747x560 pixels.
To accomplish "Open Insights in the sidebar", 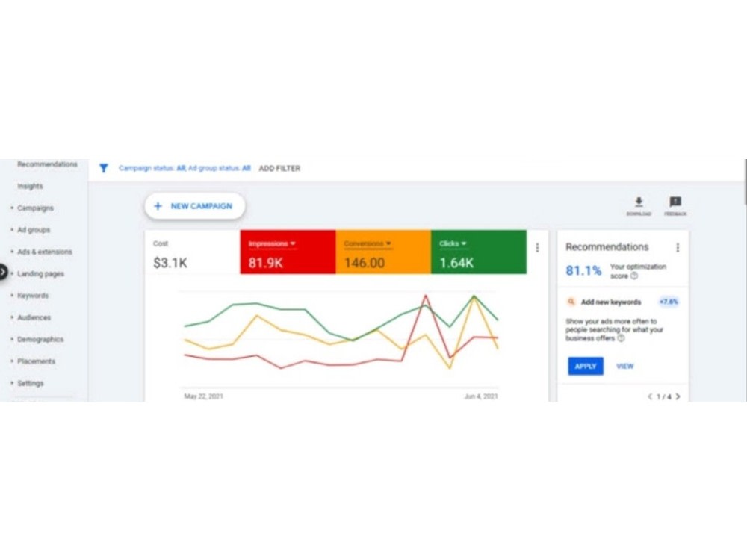I will point(30,186).
